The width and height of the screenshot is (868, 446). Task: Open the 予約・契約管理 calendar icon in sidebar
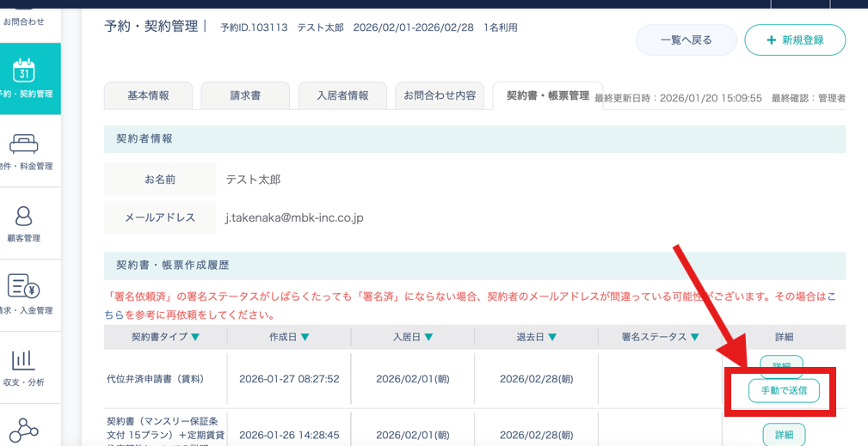(x=24, y=70)
